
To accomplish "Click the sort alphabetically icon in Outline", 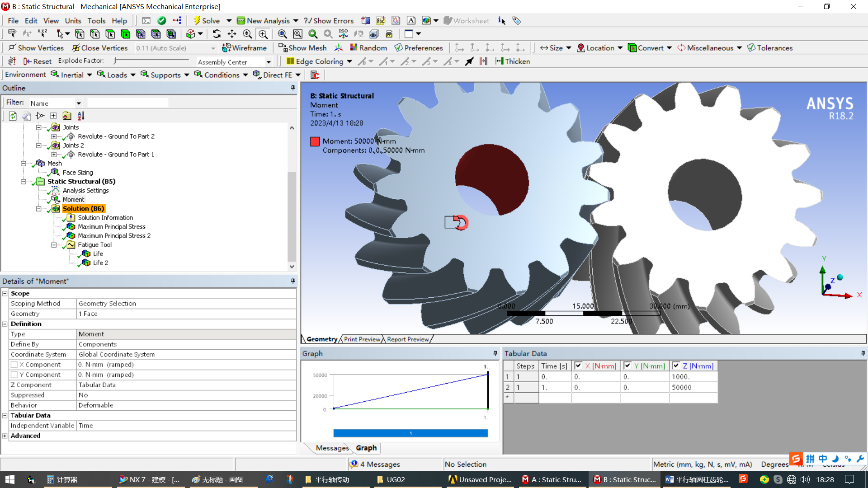I will tap(81, 116).
